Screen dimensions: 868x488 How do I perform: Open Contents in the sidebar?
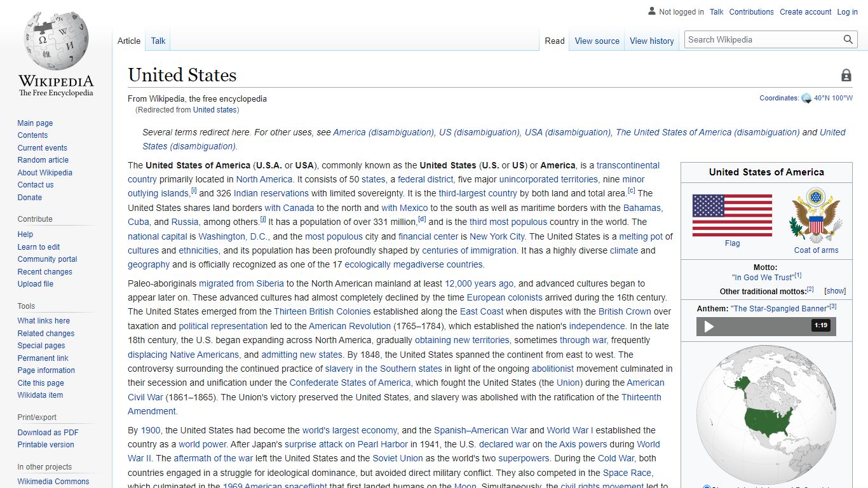(32, 135)
